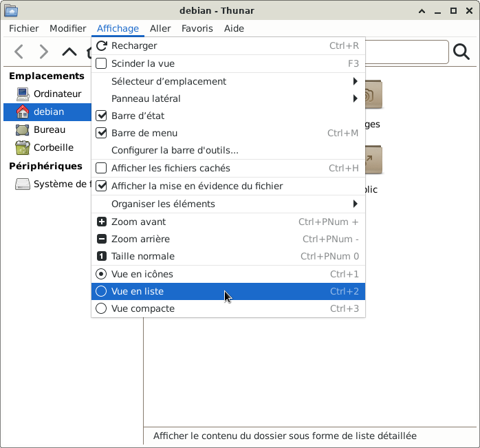Go to parent folder with up arrow
Viewport: 480px width, 448px height.
[x=69, y=52]
